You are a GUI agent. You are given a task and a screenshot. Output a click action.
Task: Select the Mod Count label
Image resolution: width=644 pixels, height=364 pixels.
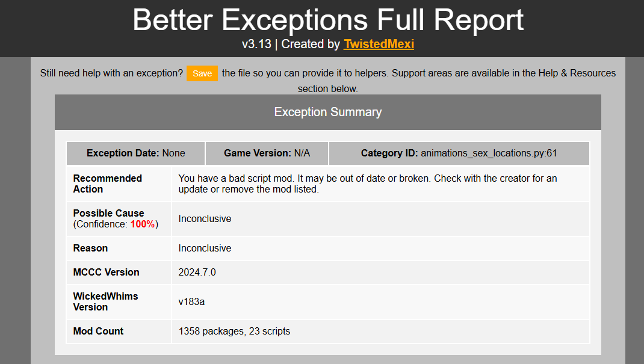pyautogui.click(x=98, y=331)
